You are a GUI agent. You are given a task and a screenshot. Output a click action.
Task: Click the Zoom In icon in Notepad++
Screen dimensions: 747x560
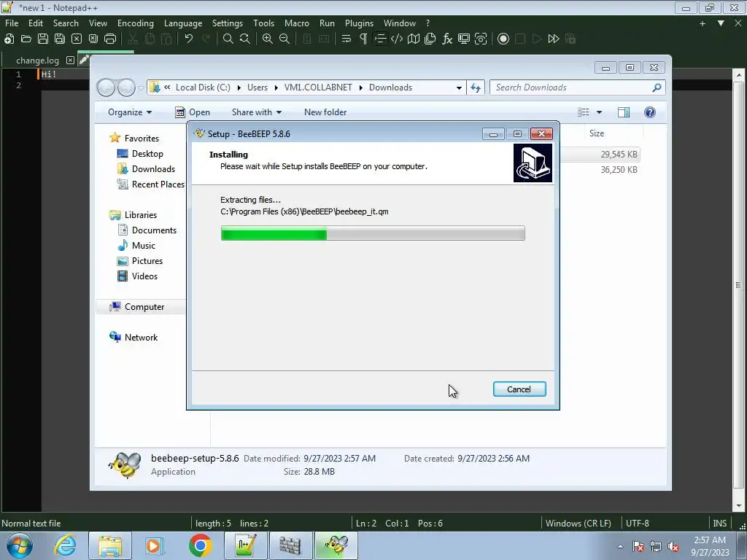coord(268,39)
